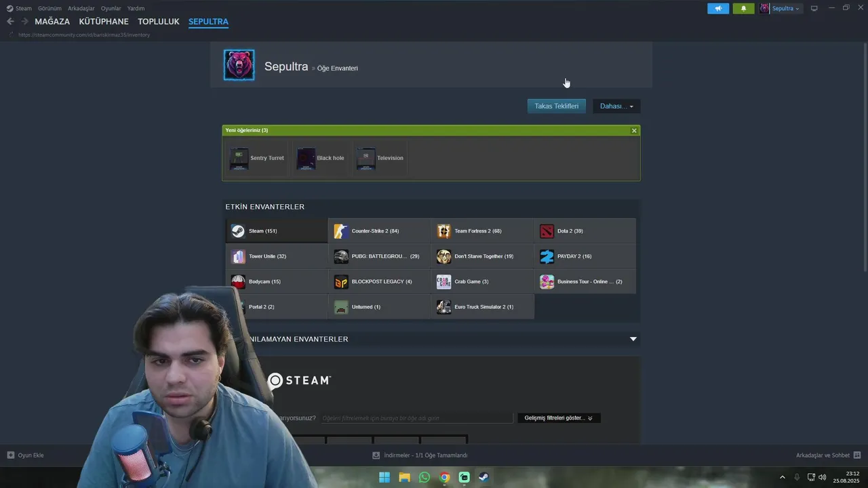
Task: Click the Big Picture mode monitor icon
Action: click(814, 8)
